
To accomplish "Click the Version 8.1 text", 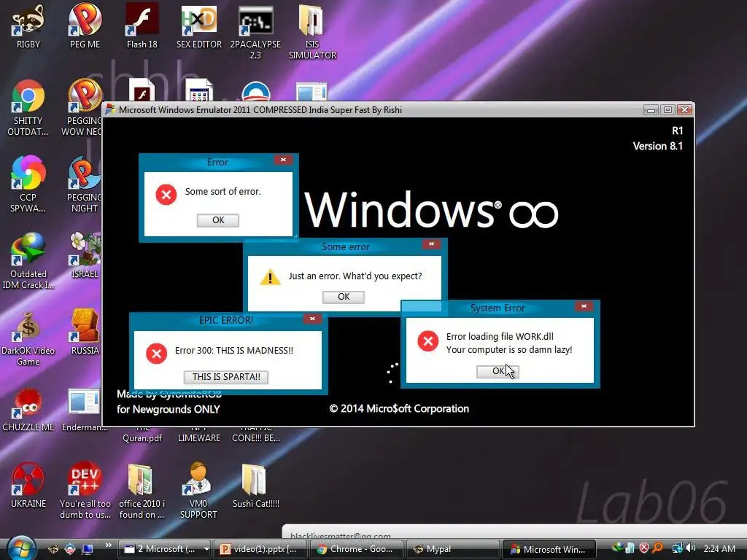I will pos(657,146).
